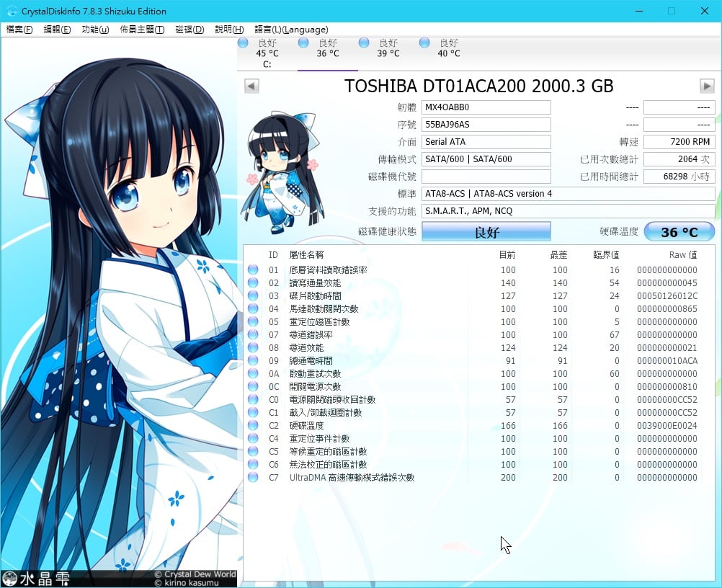Click the Raw 值 column header
Viewport: 722px width, 588px height.
click(x=683, y=254)
